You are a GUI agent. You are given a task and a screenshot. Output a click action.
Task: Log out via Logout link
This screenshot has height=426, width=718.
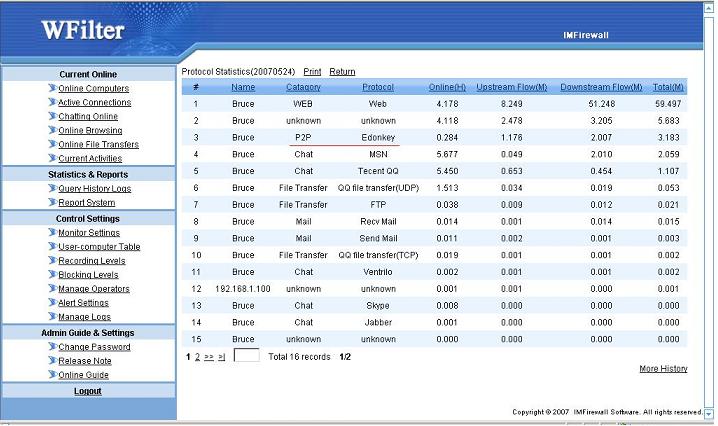coord(87,391)
